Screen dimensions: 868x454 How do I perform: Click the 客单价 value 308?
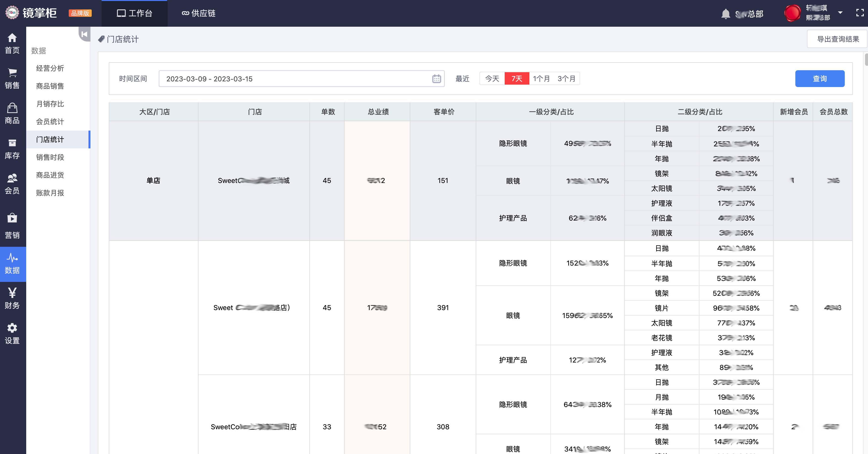(x=443, y=427)
